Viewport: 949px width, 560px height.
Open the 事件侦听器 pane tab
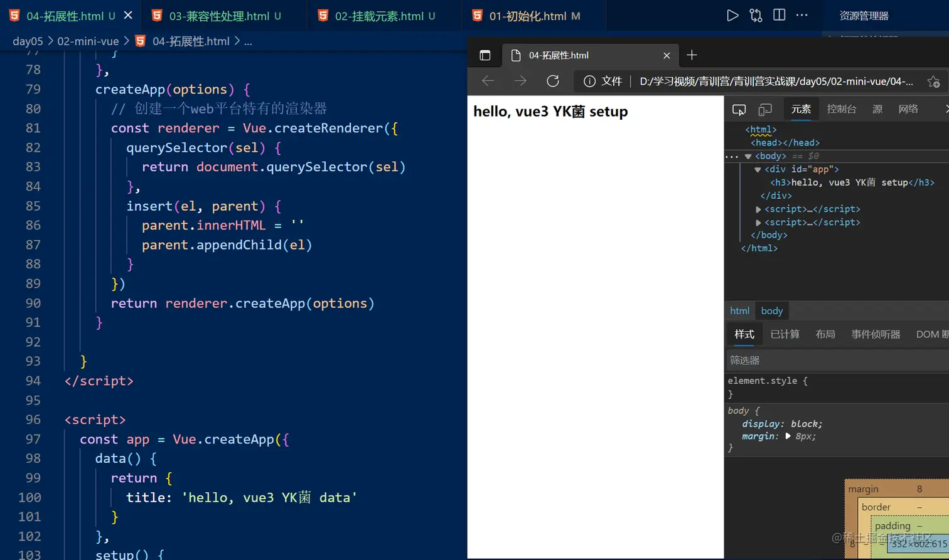876,334
